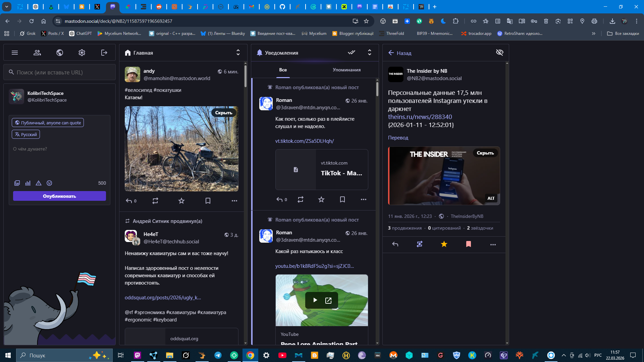644x362 pixels.
Task: Add a content warning to the post
Action: [x=39, y=183]
